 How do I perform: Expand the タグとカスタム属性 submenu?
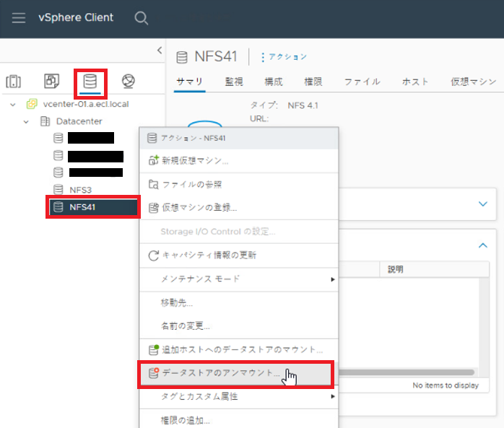click(x=238, y=396)
